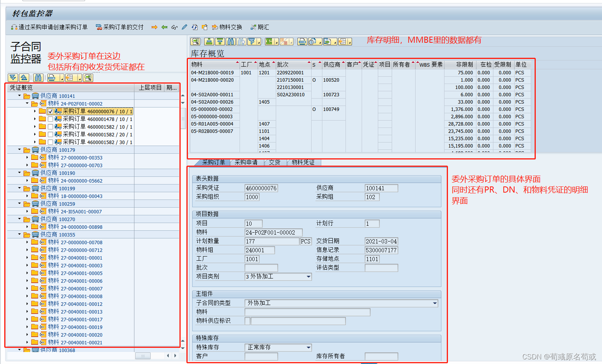Open the sigma total dropdown arrow
This screenshot has width=602, height=364.
coord(277,42)
